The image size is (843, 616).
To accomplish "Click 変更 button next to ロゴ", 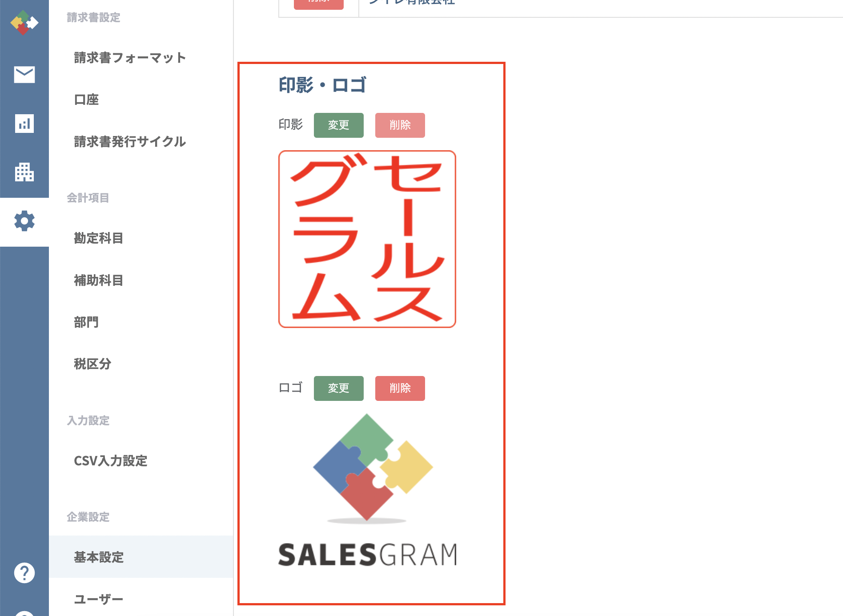I will 339,388.
